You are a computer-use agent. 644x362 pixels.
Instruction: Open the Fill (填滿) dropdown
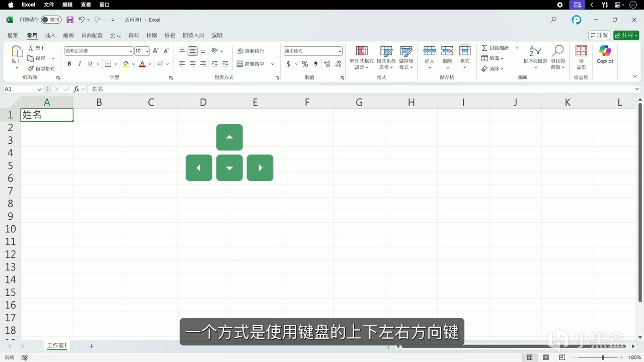(x=493, y=58)
